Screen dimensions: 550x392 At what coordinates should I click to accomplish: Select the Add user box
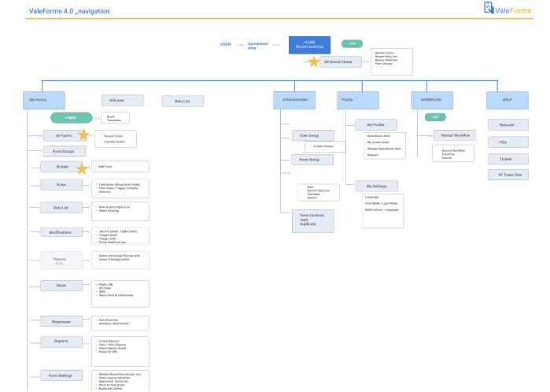123,101
